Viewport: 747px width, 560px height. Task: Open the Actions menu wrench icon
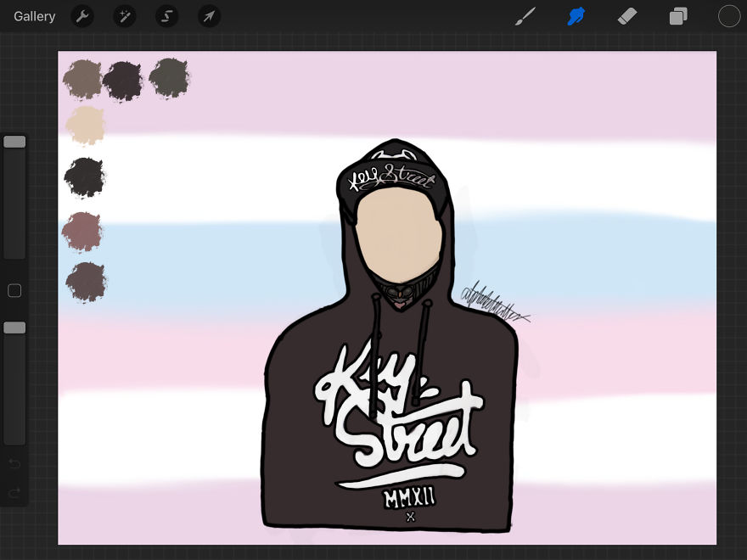pos(82,16)
